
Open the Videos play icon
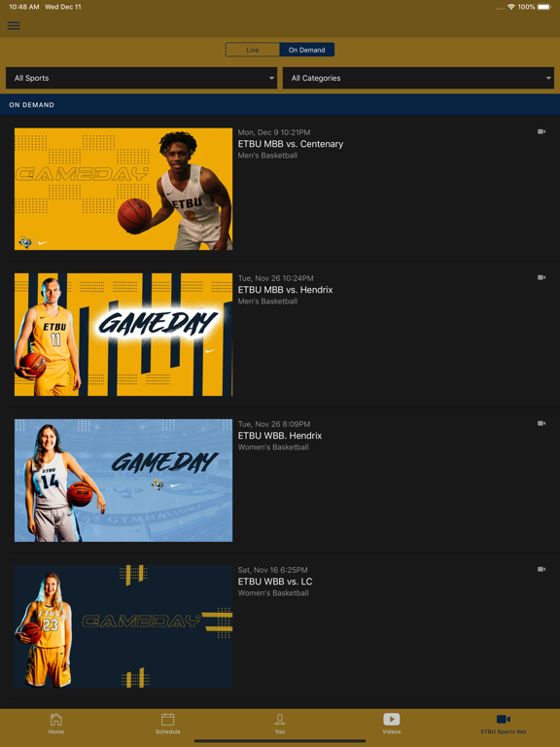(x=392, y=719)
